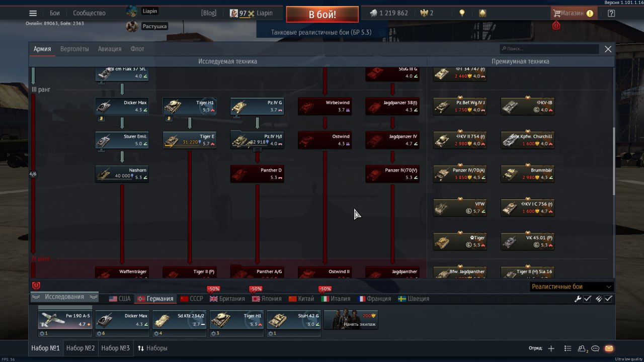Change game mode Танковые реалистичные бои
This screenshot has width=644, height=362.
(x=321, y=32)
